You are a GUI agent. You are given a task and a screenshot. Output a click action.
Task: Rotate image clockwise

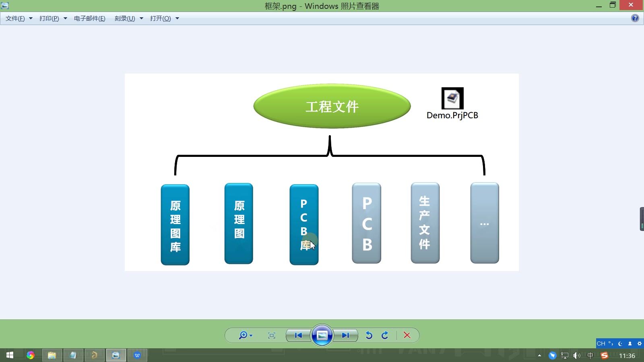pos(385,335)
